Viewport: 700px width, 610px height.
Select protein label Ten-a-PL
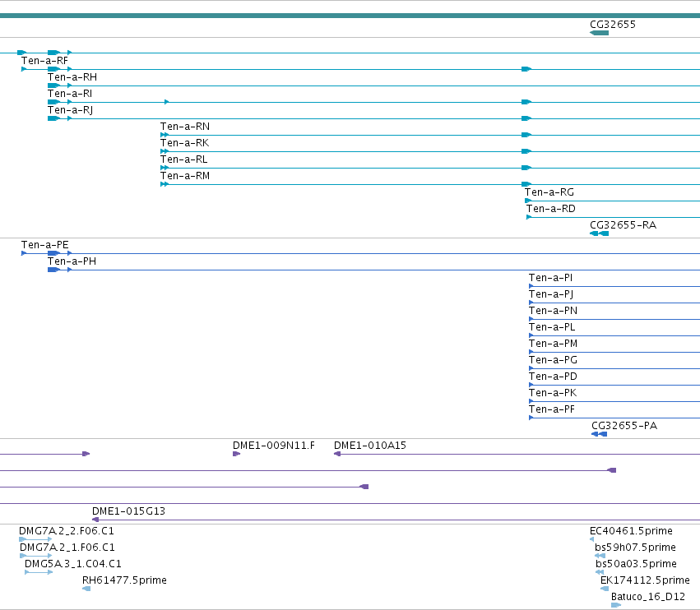[552, 328]
